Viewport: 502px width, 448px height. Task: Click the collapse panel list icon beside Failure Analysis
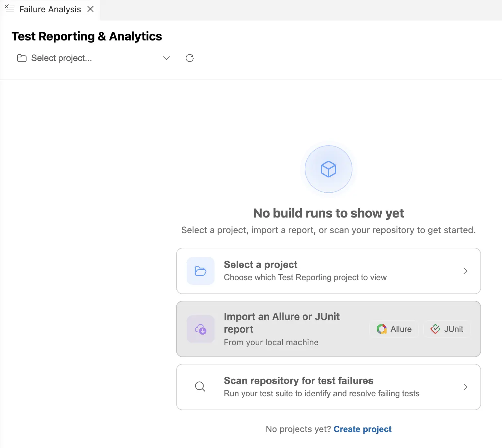[9, 9]
